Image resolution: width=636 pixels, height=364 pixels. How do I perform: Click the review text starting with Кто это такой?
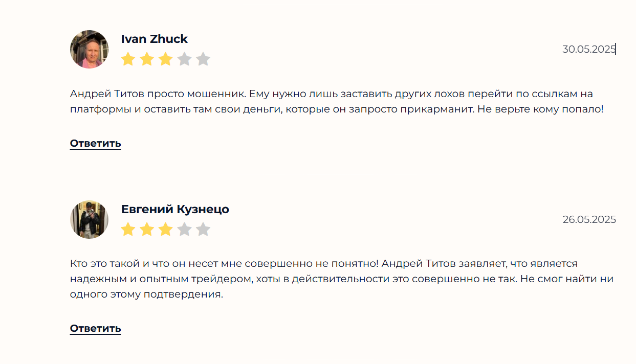point(342,279)
